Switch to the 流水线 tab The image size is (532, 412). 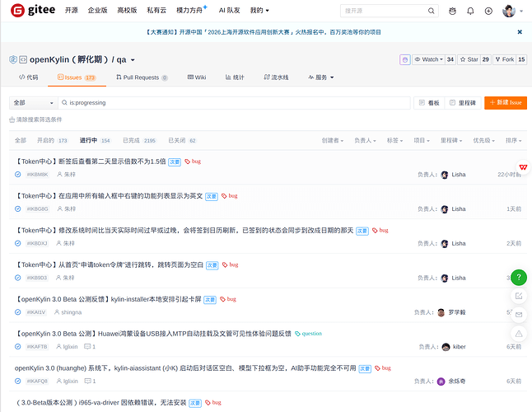pyautogui.click(x=276, y=77)
